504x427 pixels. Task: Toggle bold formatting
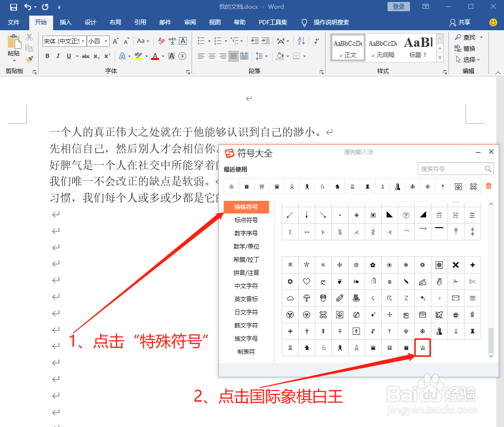click(x=47, y=57)
